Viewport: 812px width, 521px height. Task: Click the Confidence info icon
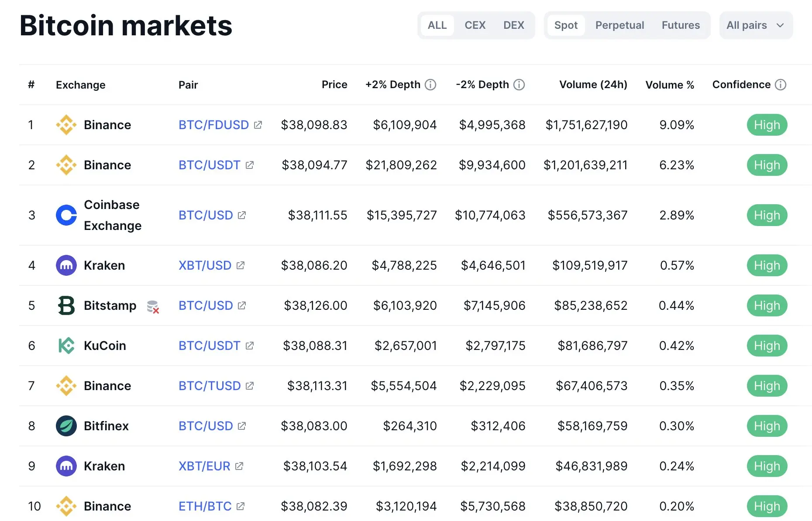pos(781,85)
